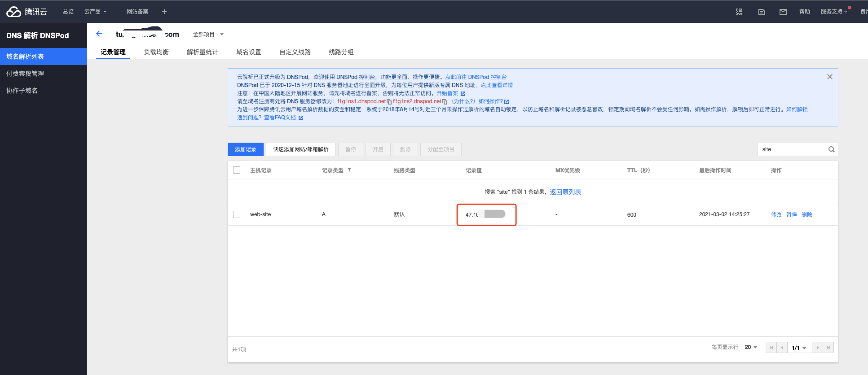This screenshot has height=375, width=868.
Task: Click 返回原列表 link
Action: pos(565,192)
